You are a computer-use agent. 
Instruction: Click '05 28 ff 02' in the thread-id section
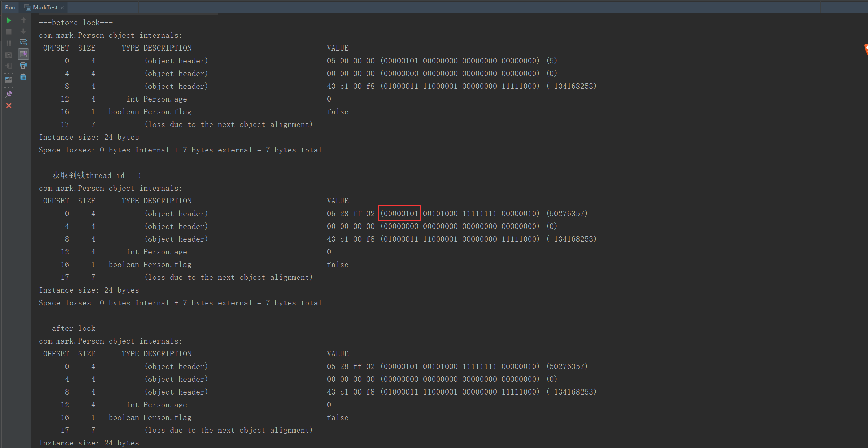pyautogui.click(x=351, y=214)
